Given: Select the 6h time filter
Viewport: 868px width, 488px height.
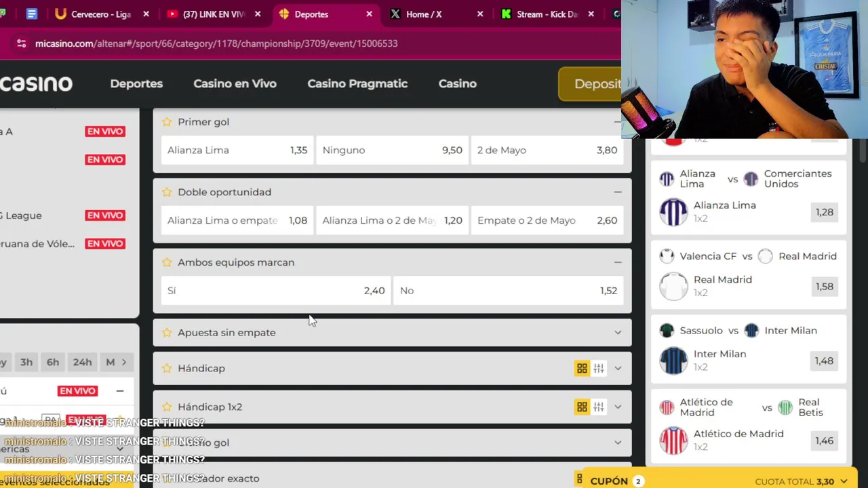Looking at the screenshot, I should (x=53, y=362).
